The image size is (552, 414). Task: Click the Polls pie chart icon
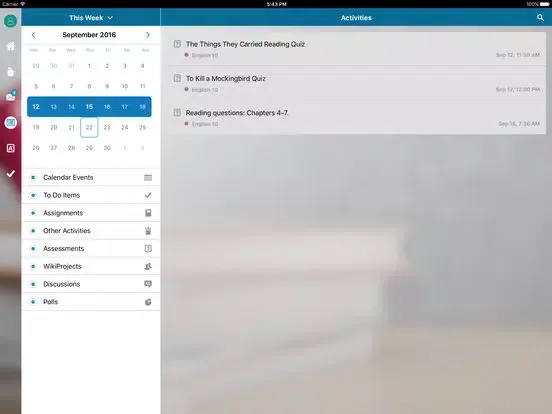148,302
